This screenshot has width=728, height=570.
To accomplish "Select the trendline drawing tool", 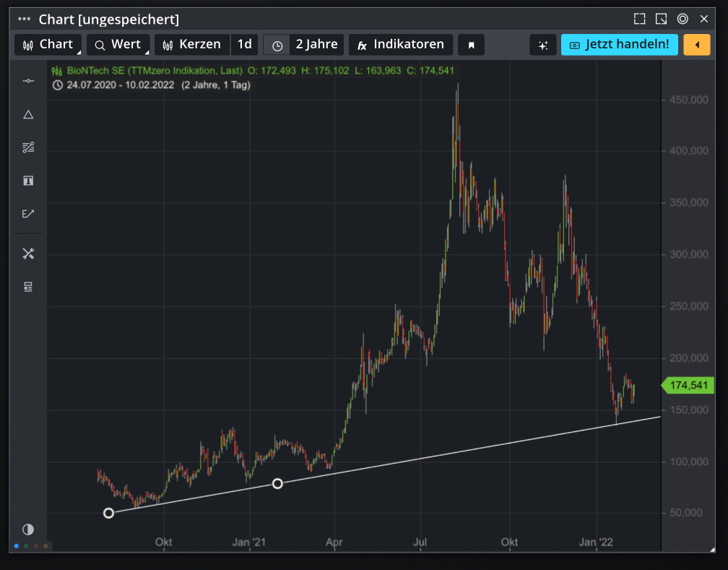I will coord(28,214).
